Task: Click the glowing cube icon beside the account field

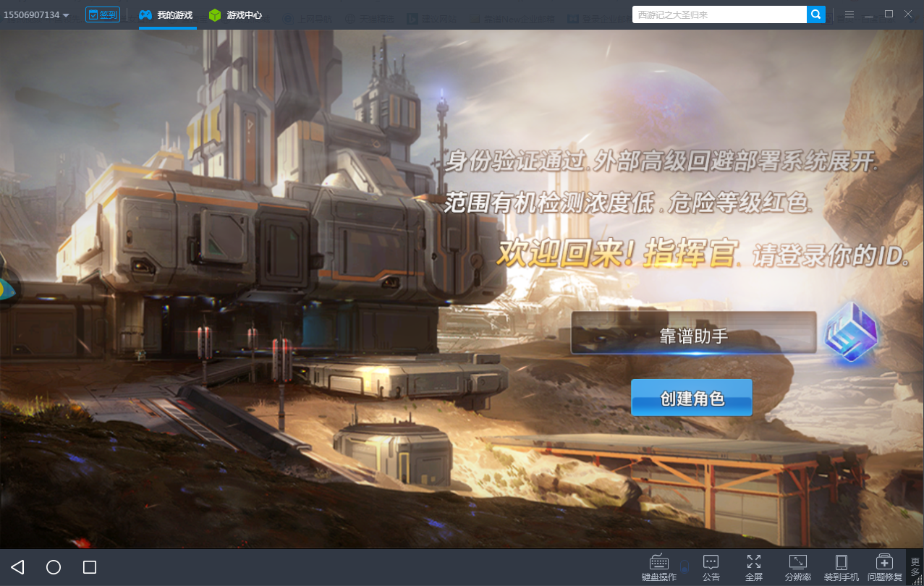Action: point(851,333)
